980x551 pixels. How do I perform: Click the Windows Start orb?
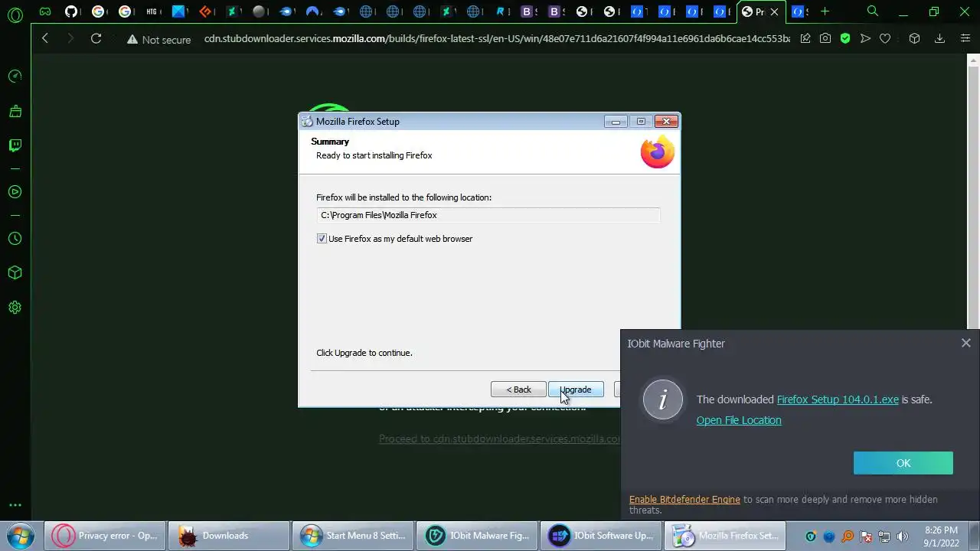tap(21, 536)
